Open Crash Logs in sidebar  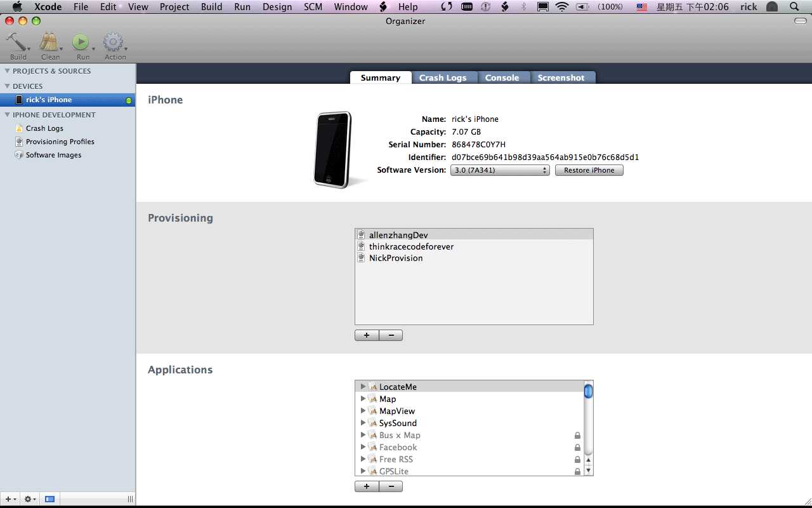point(44,128)
